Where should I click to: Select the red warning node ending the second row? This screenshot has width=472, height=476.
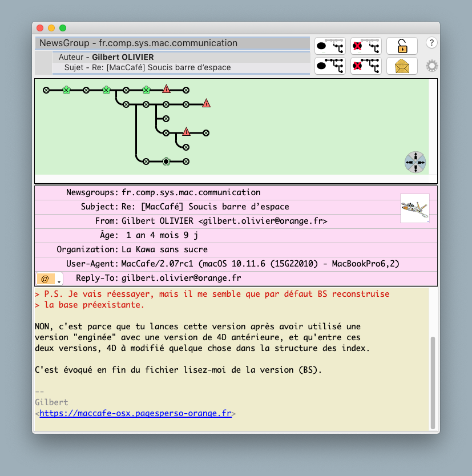tap(206, 104)
